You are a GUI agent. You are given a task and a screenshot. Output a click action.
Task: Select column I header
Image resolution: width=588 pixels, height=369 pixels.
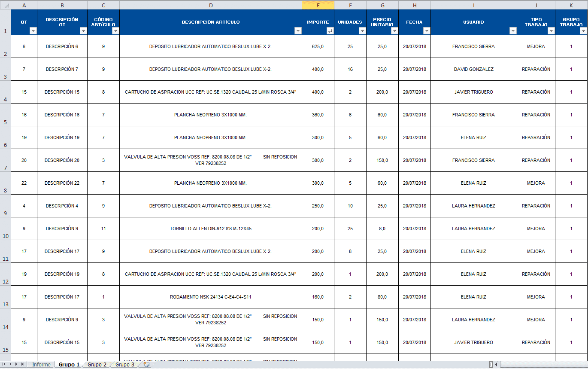474,5
